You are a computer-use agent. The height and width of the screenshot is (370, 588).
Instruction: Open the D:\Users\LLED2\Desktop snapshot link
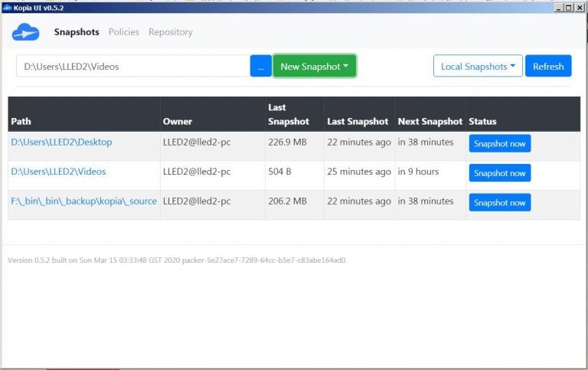click(x=61, y=142)
